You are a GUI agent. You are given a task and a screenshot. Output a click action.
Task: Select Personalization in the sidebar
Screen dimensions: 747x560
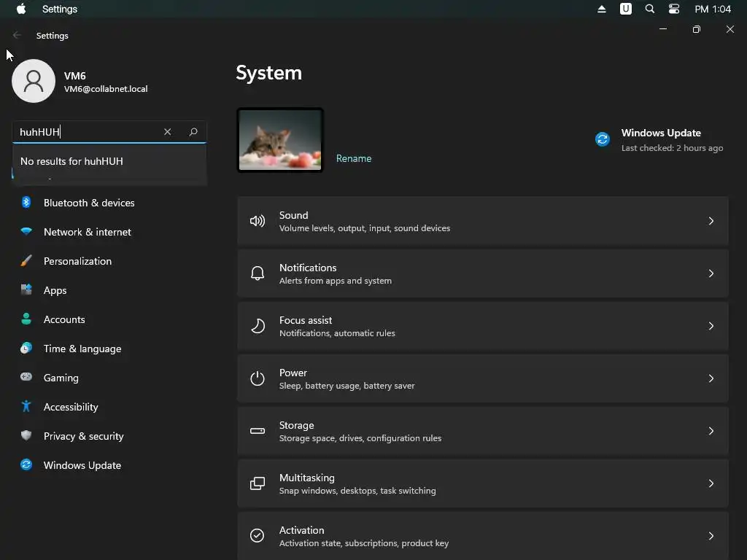(109, 261)
